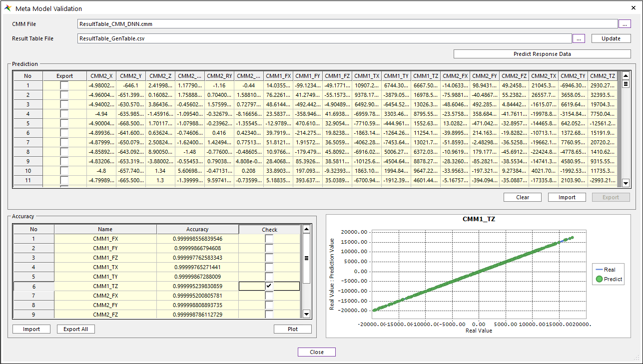The width and height of the screenshot is (643, 364).
Task: Select the CMM2_FY name cell
Action: pos(105,305)
